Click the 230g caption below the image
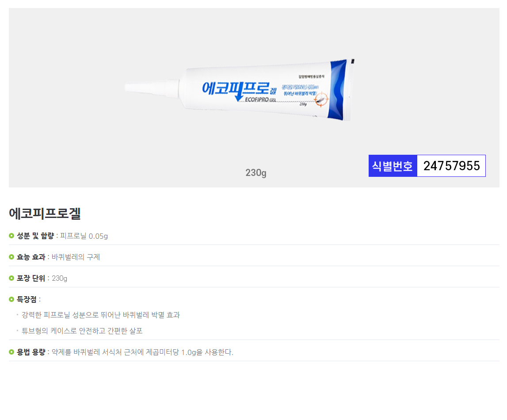Image resolution: width=507 pixels, height=420 pixels. (x=256, y=173)
